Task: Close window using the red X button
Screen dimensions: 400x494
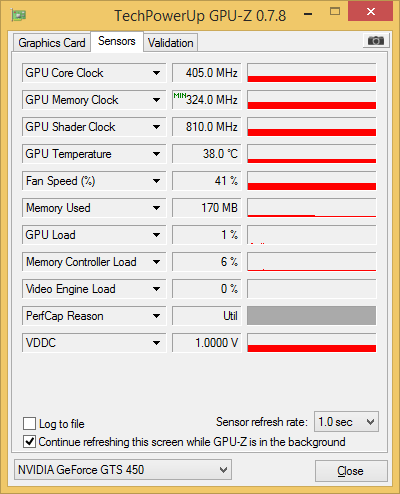Action: [370, 12]
